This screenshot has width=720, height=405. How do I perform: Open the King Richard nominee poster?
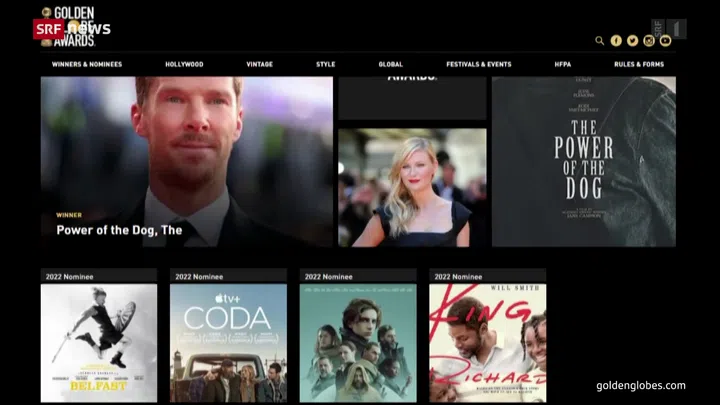point(488,343)
